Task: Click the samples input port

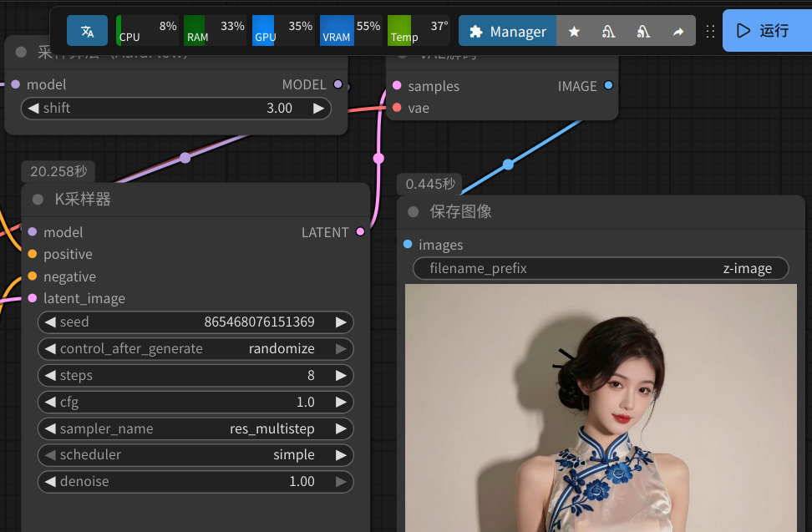Action: tap(397, 85)
